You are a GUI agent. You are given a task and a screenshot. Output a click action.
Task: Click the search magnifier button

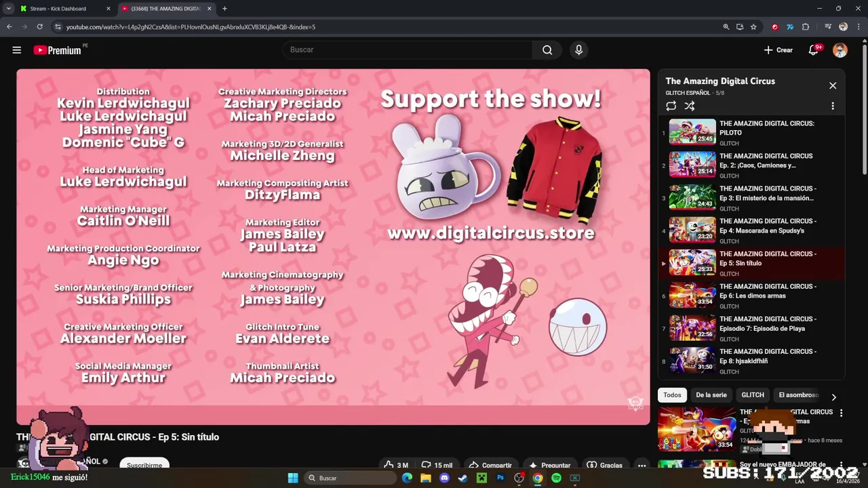coord(547,50)
